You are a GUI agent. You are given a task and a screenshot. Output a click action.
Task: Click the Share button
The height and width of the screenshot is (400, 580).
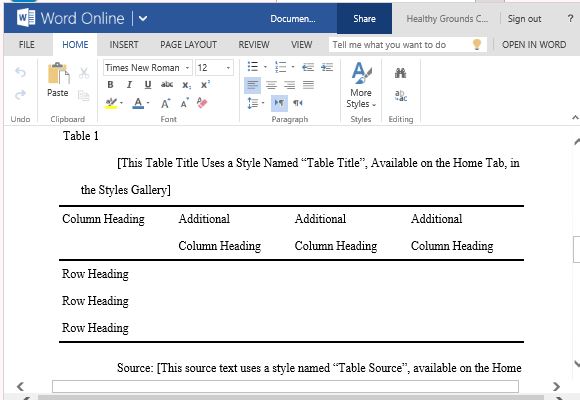(364, 19)
